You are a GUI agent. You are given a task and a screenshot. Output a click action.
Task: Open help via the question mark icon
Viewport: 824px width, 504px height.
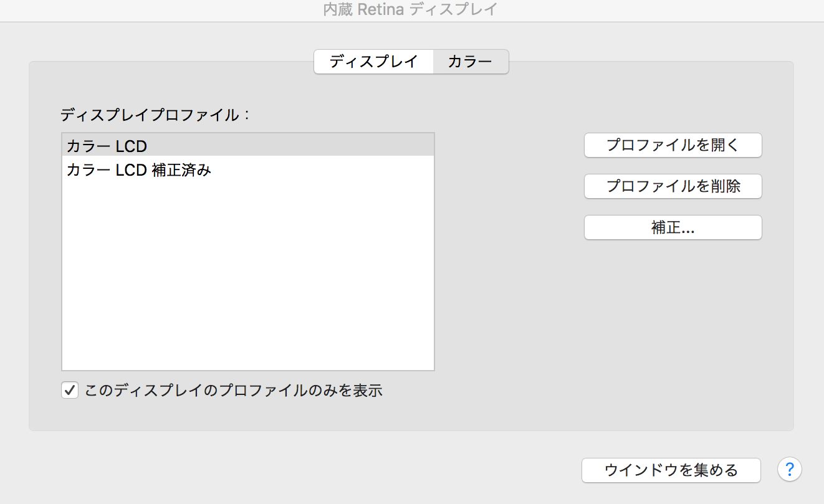tap(789, 469)
